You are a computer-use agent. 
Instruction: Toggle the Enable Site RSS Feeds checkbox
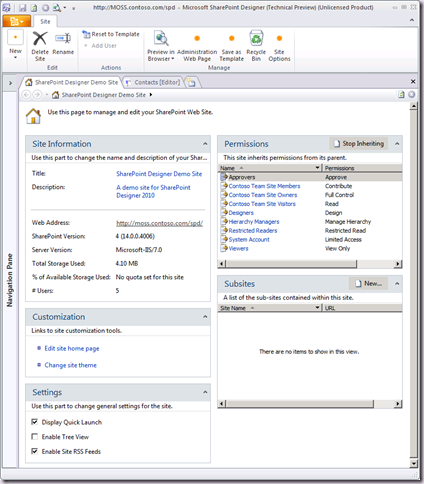pyautogui.click(x=34, y=451)
